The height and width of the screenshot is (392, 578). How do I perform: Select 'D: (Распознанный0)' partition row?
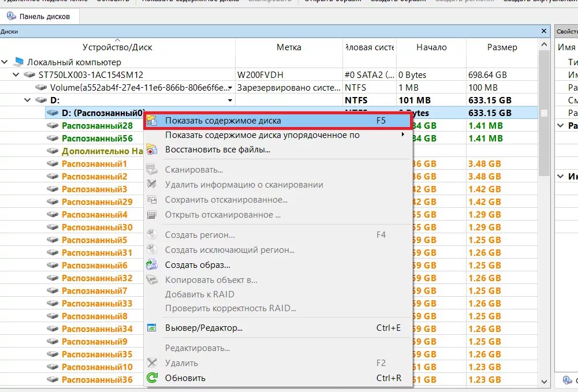pyautogui.click(x=103, y=113)
